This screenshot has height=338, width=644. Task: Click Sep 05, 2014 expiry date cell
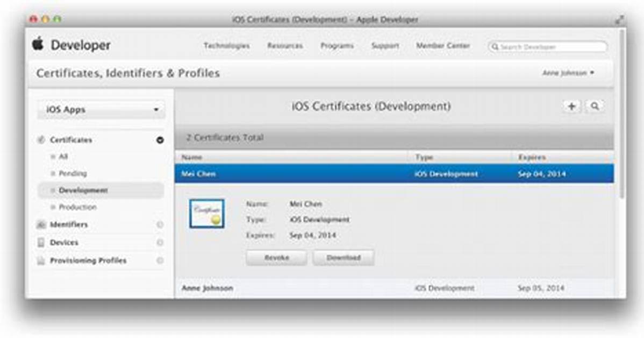click(540, 288)
